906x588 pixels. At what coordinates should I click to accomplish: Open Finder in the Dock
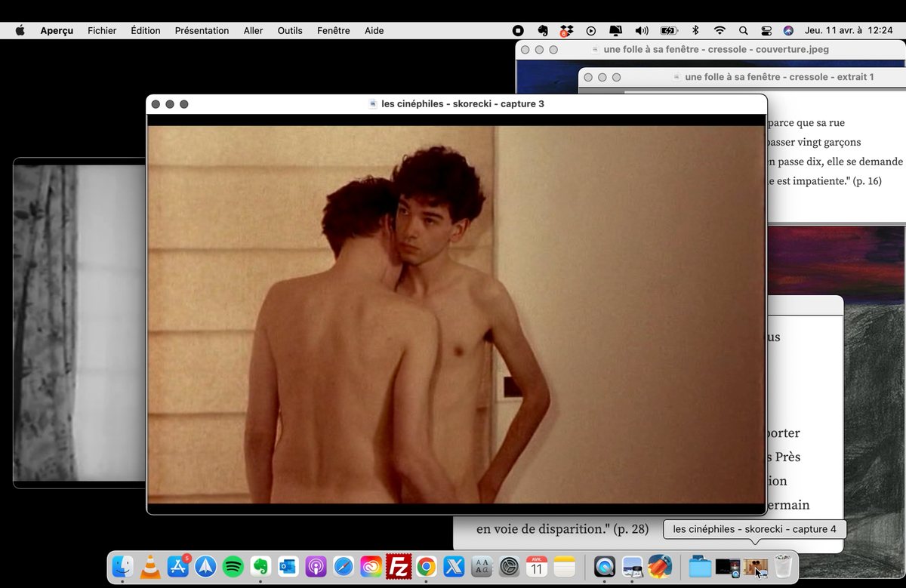(123, 566)
